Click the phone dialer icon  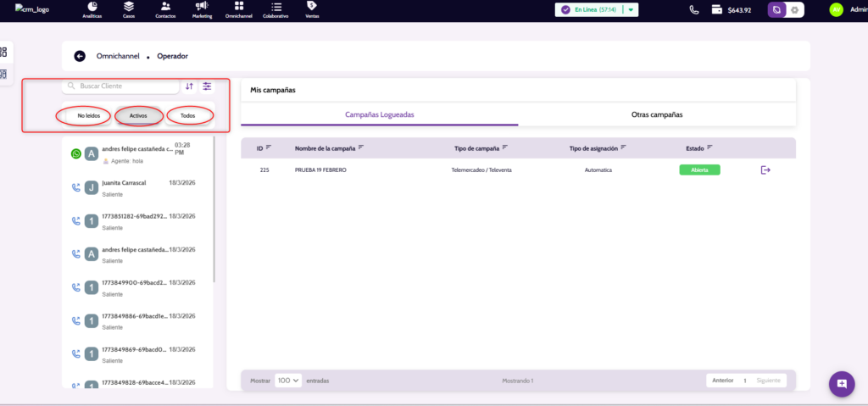coord(694,10)
